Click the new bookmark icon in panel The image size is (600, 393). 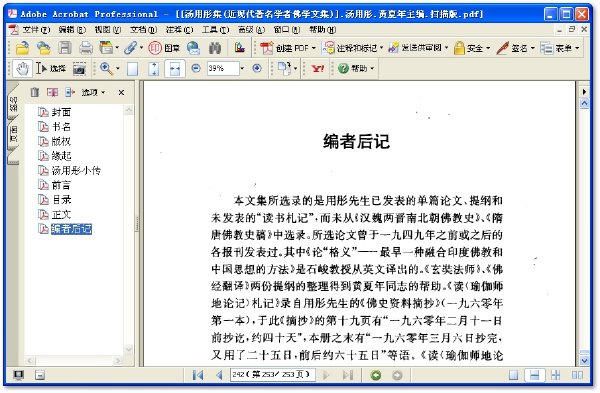pos(52,92)
